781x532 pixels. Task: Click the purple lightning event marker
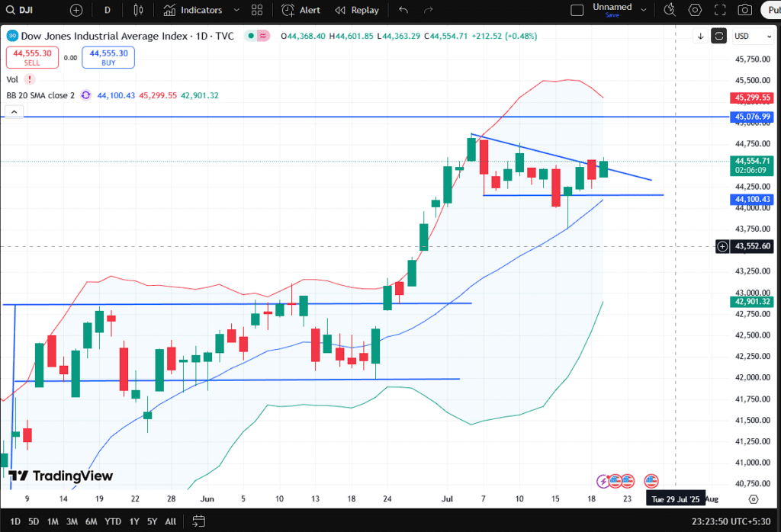click(603, 481)
